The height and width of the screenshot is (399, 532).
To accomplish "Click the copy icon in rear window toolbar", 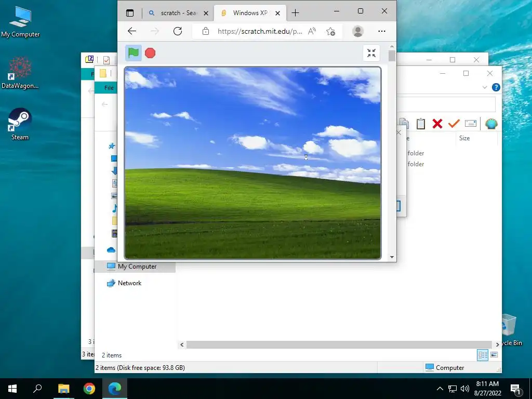I will tap(404, 124).
